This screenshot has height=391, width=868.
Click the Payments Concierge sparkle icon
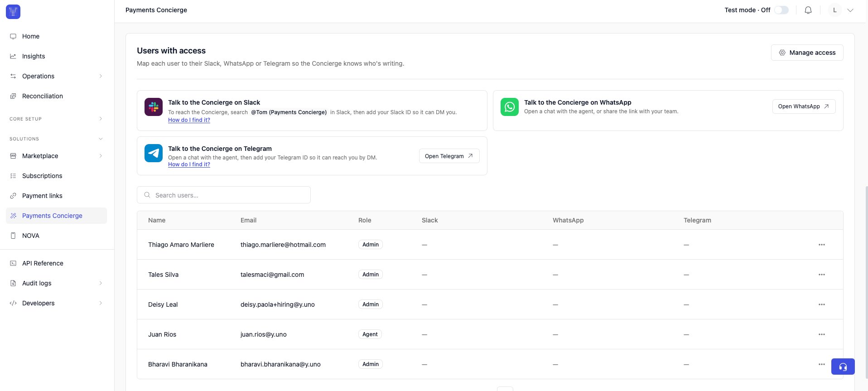tap(13, 216)
